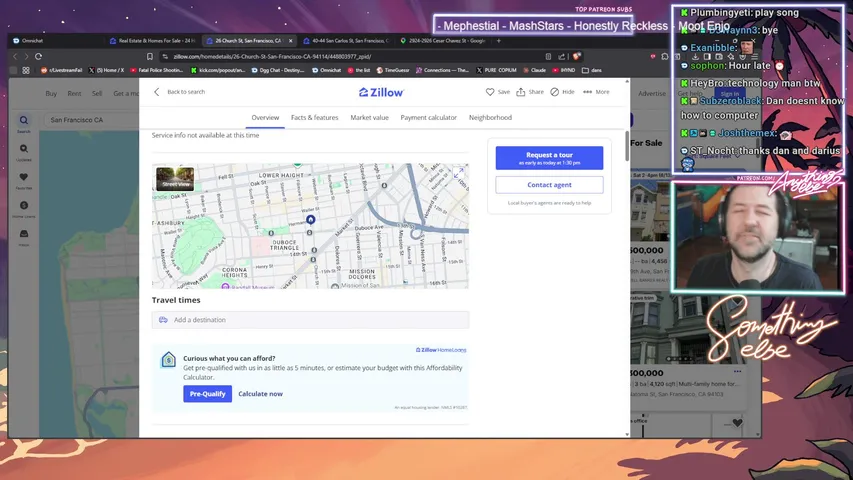Expand the map to full screen
This screenshot has width=853, height=480.
tap(458, 173)
